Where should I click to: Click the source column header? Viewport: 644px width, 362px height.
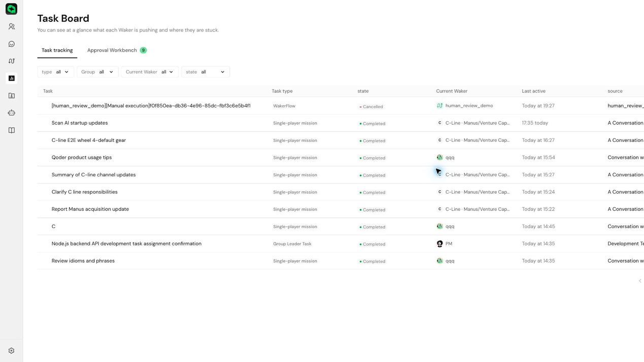click(615, 91)
